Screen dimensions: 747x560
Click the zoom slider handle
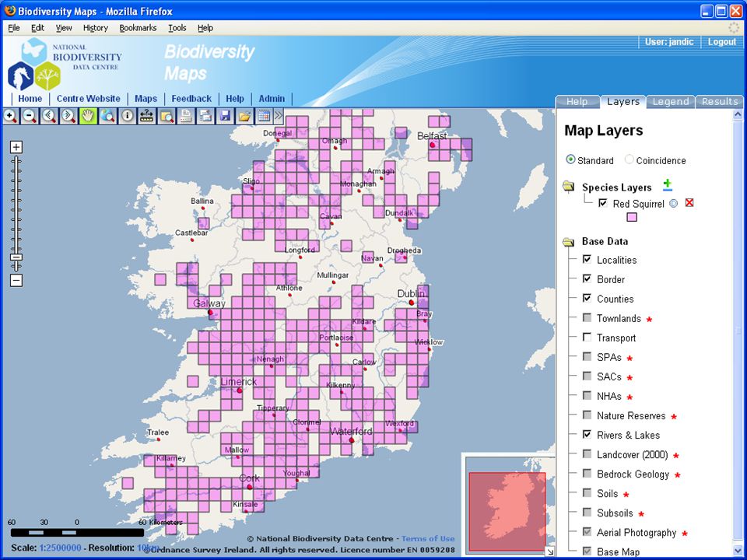click(x=16, y=257)
